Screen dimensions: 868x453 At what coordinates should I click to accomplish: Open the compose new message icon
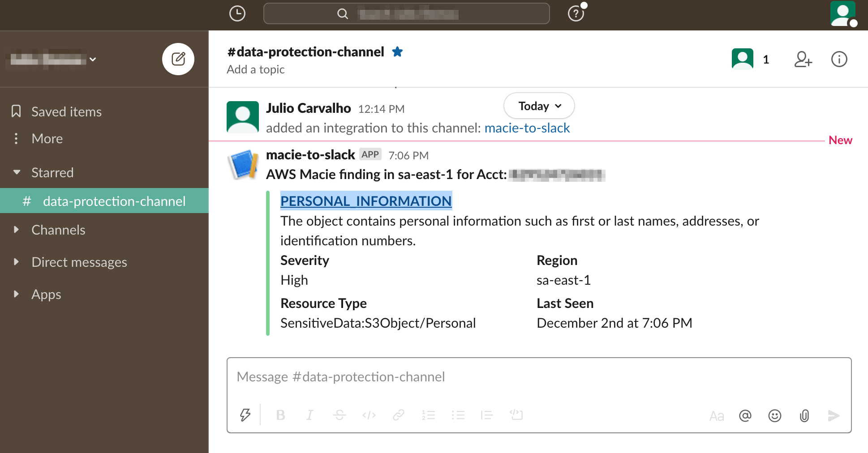tap(178, 59)
